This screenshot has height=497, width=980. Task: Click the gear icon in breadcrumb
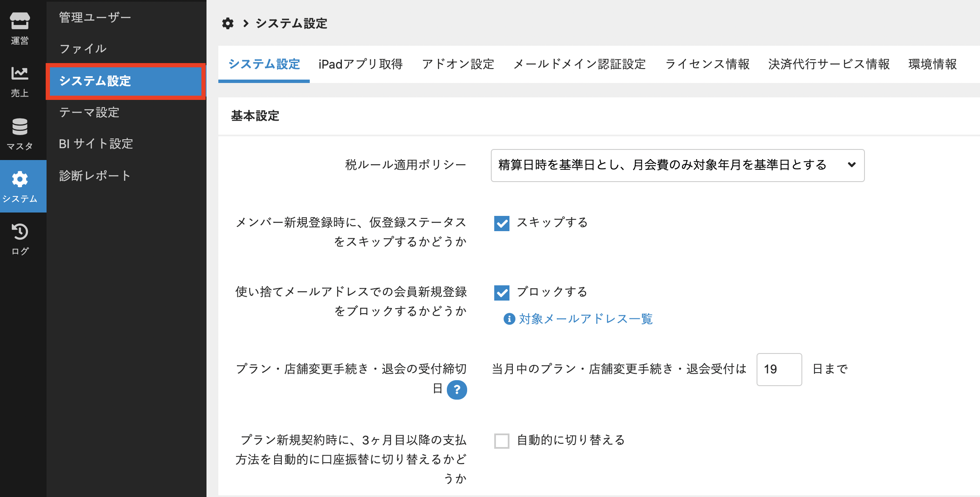[x=228, y=23]
